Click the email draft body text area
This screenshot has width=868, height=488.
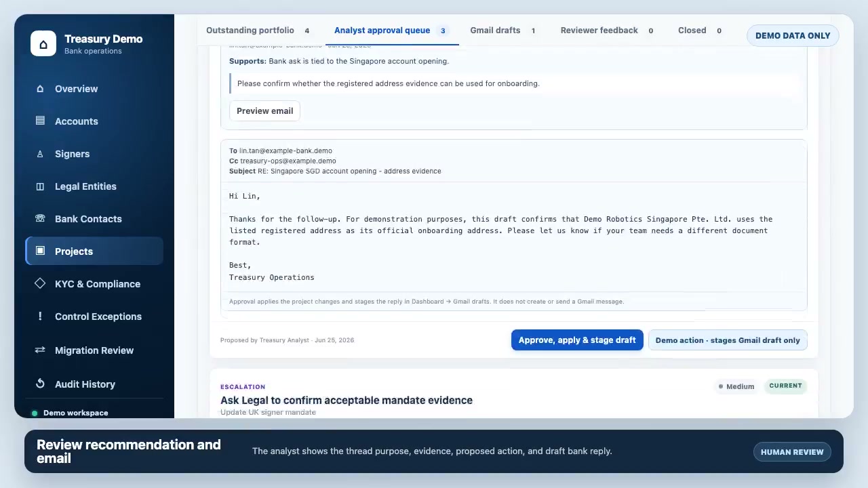click(514, 237)
